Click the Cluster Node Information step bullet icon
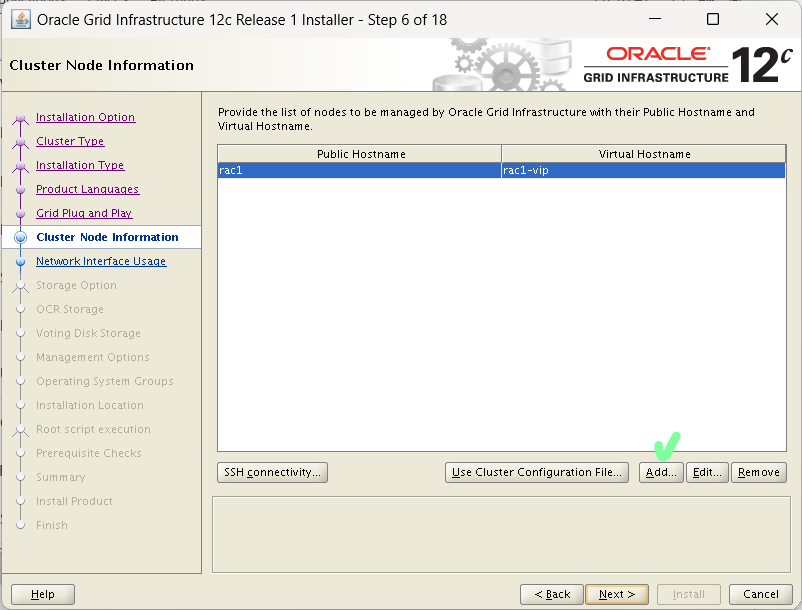Viewport: 802px width, 610px height. 20,237
